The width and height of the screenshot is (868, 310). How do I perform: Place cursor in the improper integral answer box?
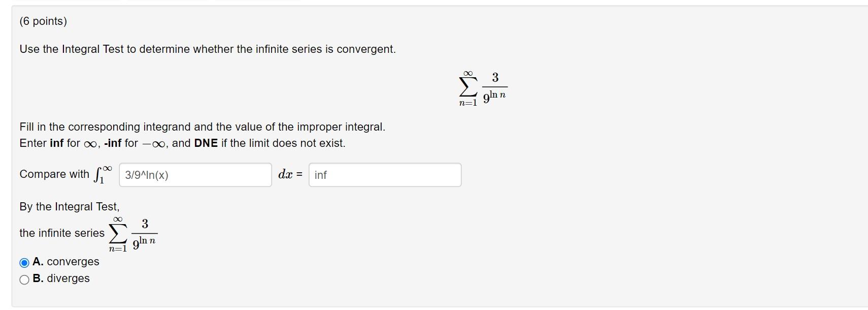click(x=385, y=175)
